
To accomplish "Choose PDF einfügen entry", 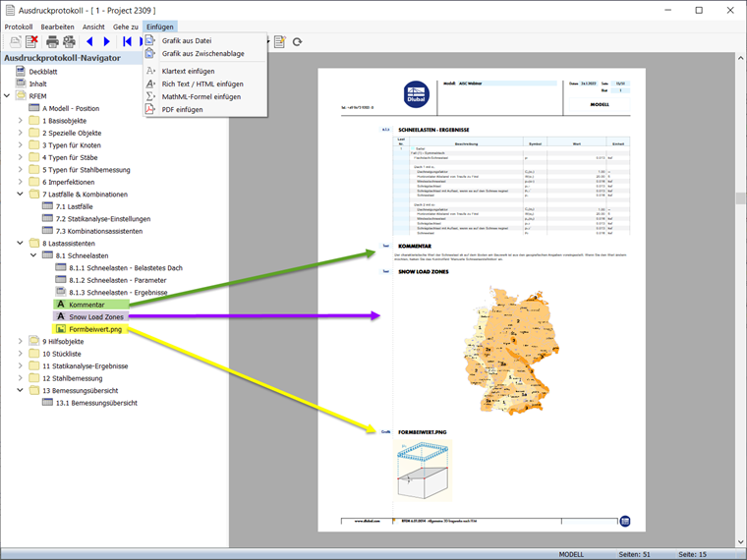I will click(x=182, y=109).
